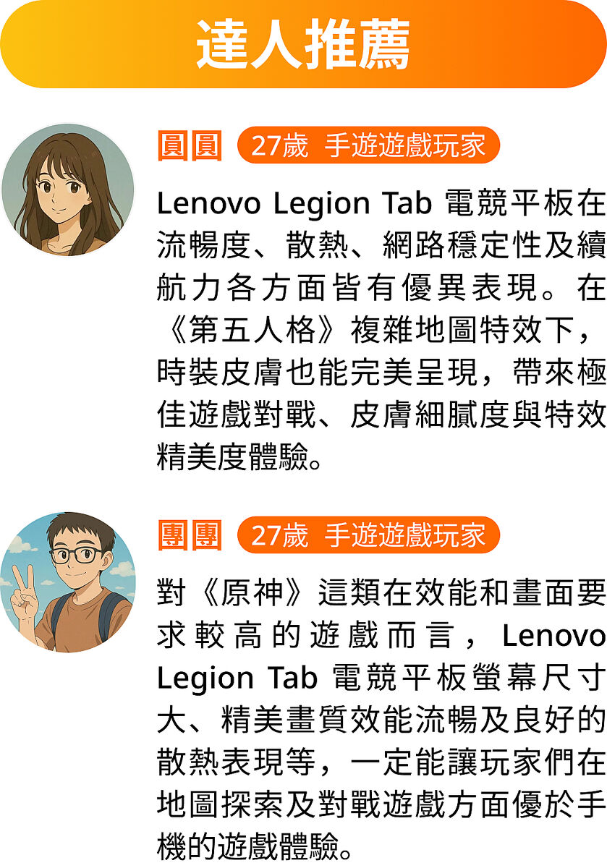This screenshot has height=868, width=607.
Task: Click 手遊遊戲玩家 in 團團's orange tag
Action: [x=405, y=536]
